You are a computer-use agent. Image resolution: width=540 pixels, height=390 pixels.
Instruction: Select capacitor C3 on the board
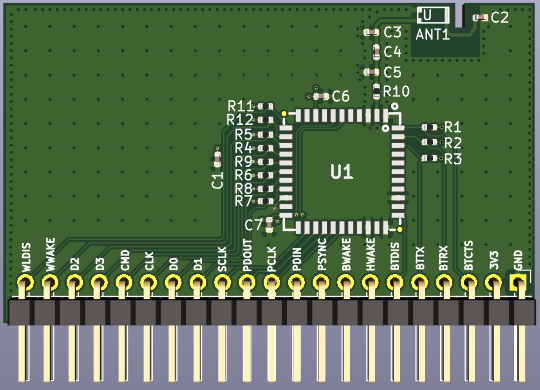[372, 32]
